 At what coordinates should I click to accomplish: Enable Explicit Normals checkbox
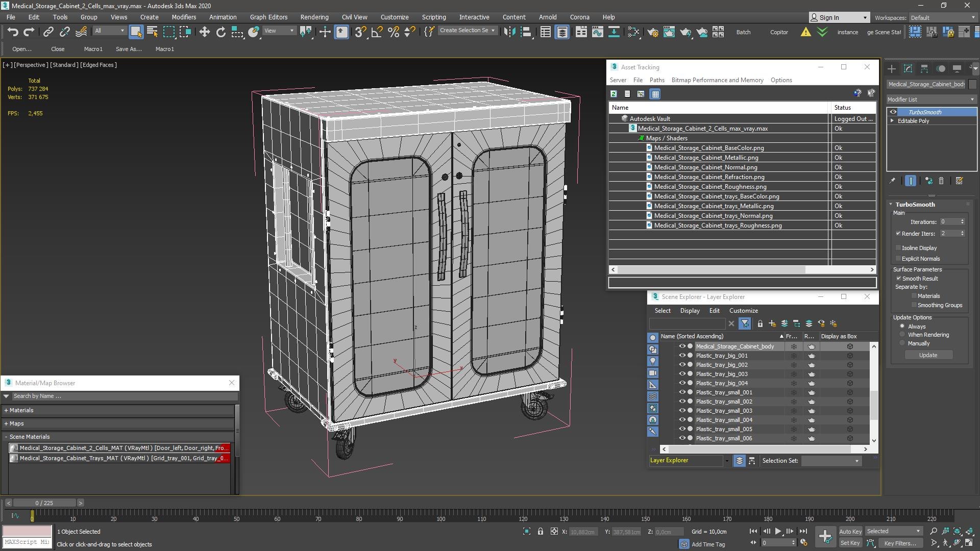pyautogui.click(x=898, y=258)
